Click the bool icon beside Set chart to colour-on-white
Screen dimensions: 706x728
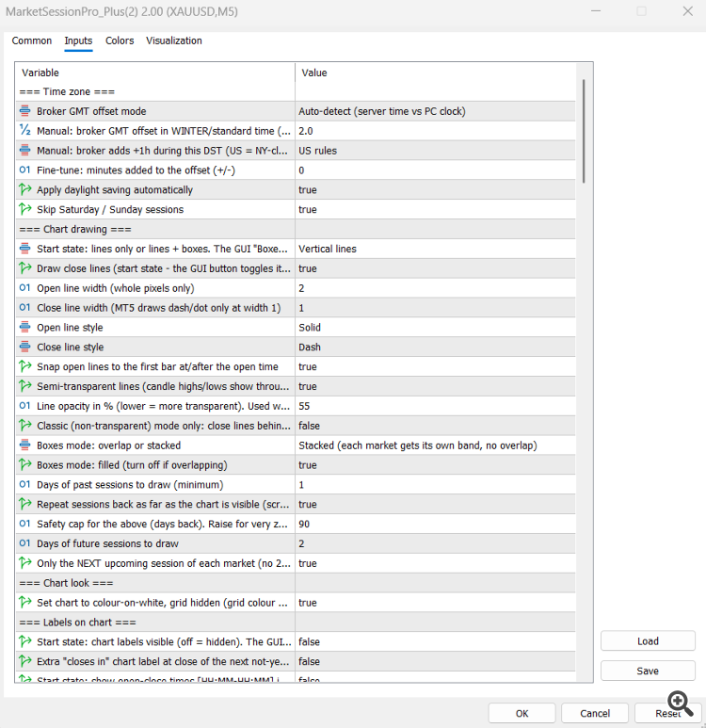point(25,602)
